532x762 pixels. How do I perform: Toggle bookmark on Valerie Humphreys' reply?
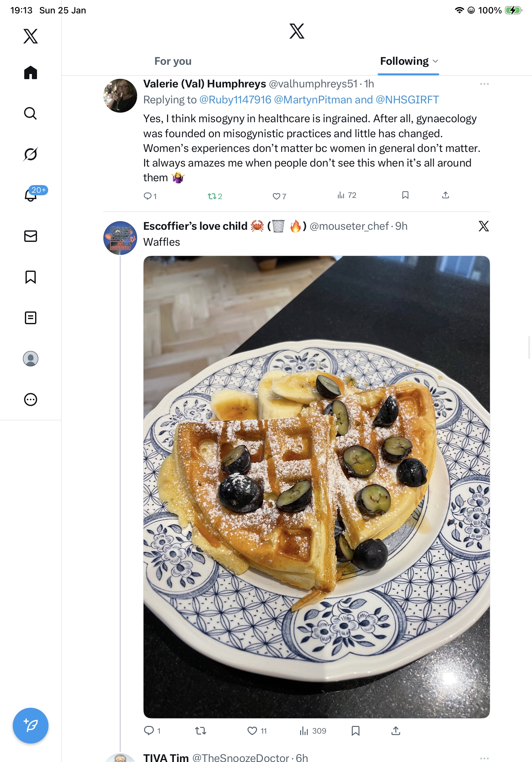pos(405,195)
